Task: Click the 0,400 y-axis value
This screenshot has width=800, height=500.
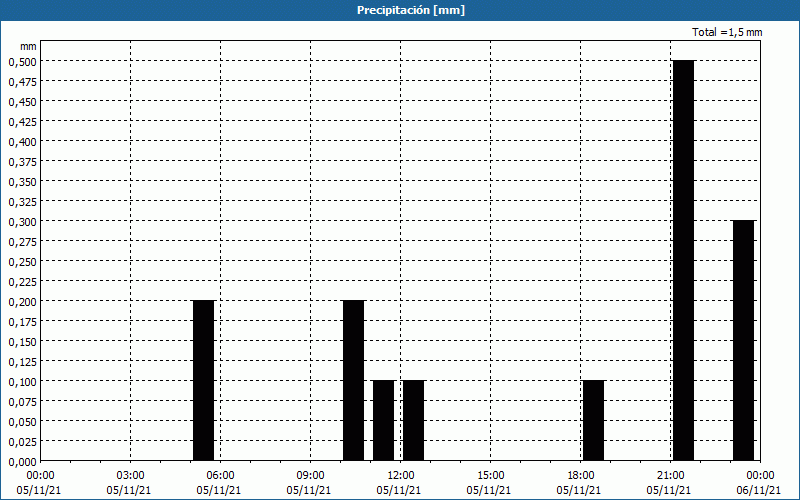Action: tap(22, 141)
